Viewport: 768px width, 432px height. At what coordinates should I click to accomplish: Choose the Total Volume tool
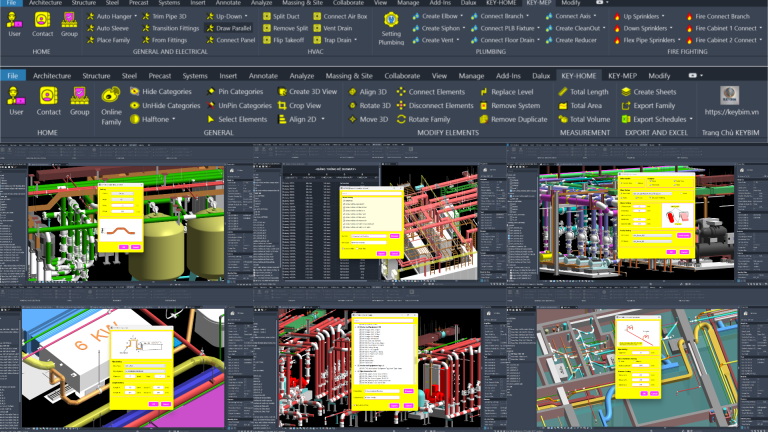584,119
